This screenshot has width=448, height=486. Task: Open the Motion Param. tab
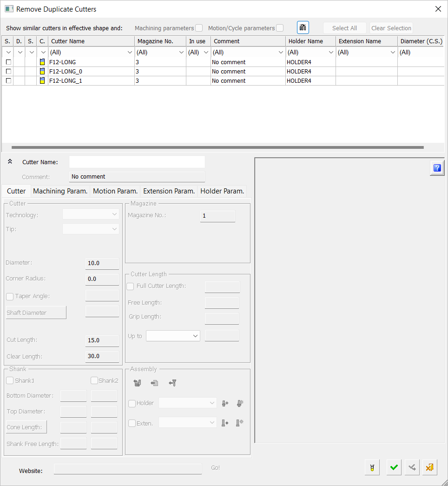[x=115, y=191]
